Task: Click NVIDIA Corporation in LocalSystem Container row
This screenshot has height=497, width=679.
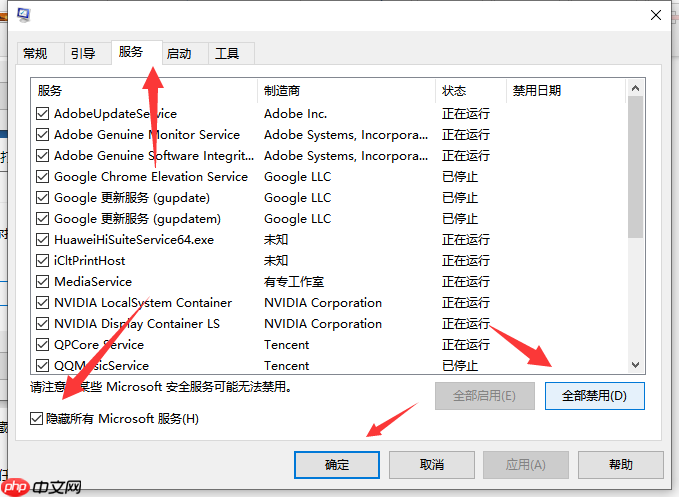Action: pyautogui.click(x=323, y=303)
